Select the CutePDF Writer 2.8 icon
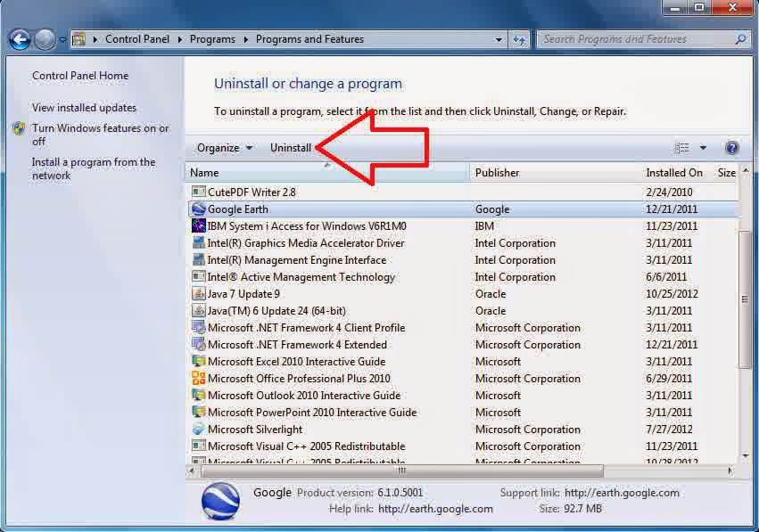The image size is (759, 532). (197, 191)
